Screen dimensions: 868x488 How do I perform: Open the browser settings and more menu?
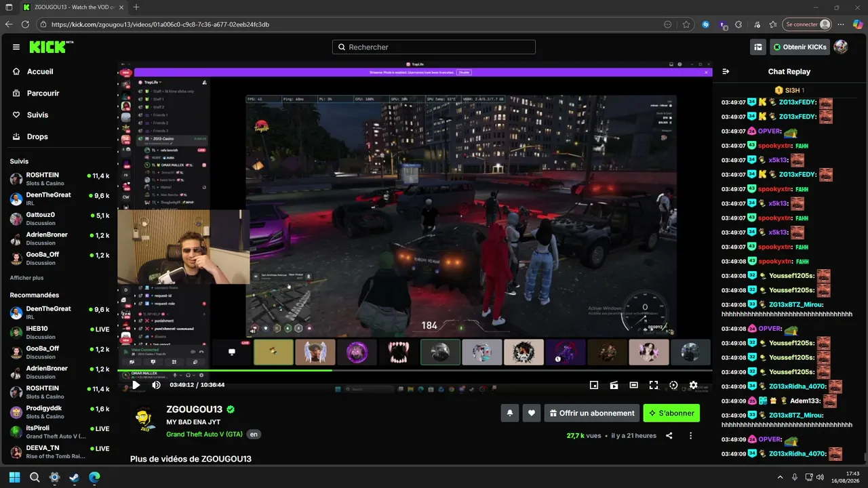842,24
